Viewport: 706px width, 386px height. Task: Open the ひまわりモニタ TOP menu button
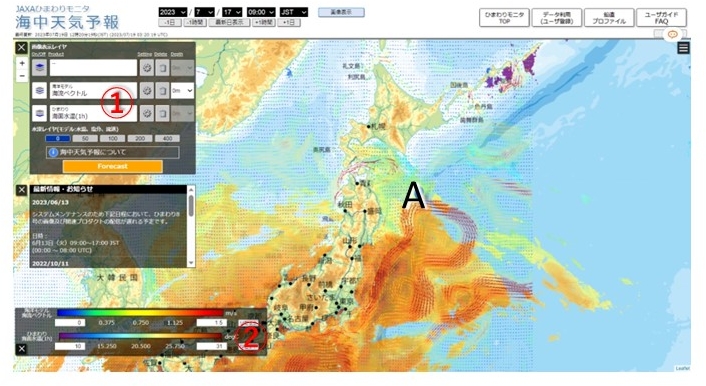click(x=504, y=18)
